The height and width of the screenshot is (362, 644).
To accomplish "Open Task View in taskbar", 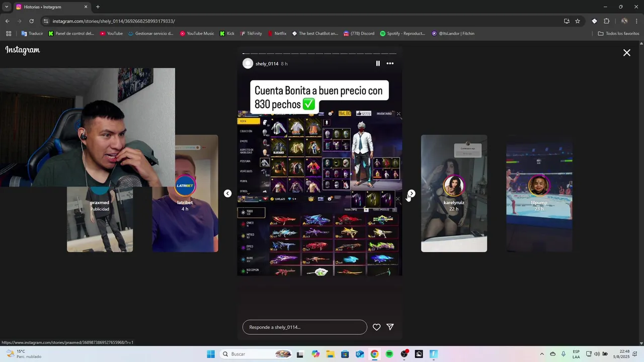I will [x=300, y=354].
